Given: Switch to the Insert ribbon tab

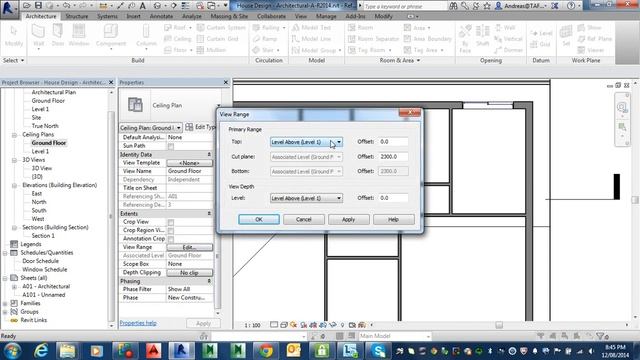Looking at the screenshot, I should click(133, 16).
